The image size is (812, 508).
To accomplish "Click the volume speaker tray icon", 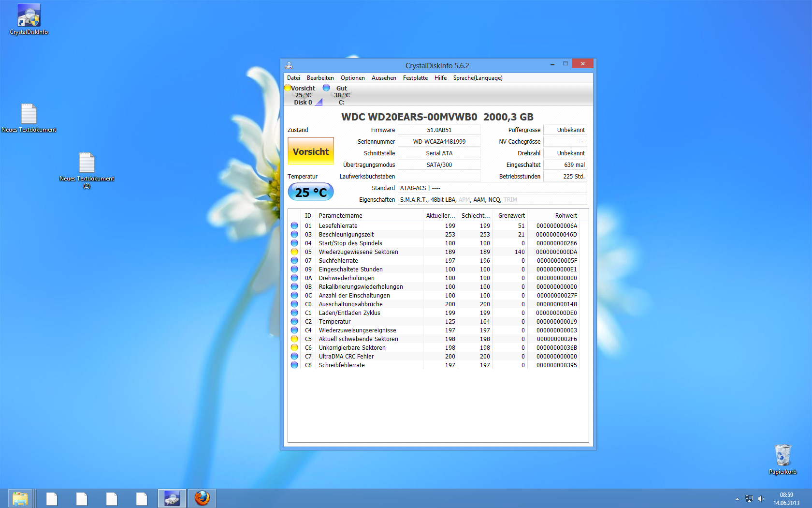I will tap(761, 499).
